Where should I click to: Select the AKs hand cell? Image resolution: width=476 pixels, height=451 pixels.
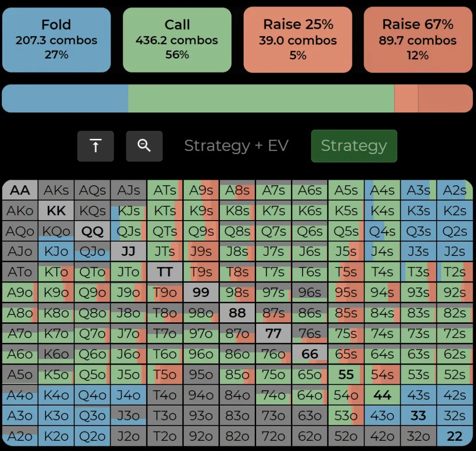click(56, 190)
